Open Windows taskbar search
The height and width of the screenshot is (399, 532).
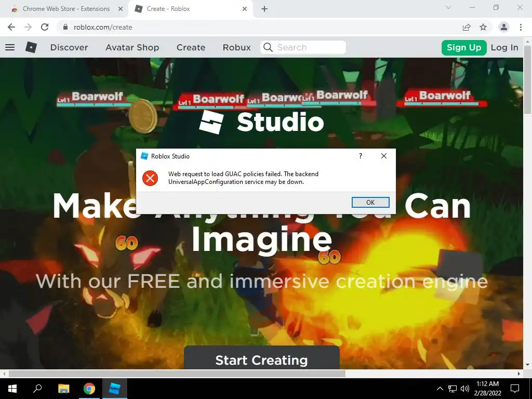(37, 389)
